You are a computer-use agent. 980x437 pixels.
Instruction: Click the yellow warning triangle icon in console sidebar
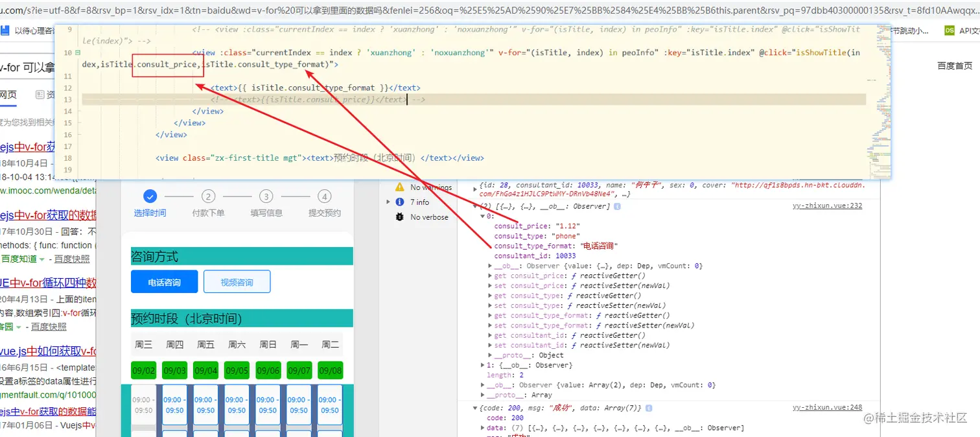click(x=400, y=187)
